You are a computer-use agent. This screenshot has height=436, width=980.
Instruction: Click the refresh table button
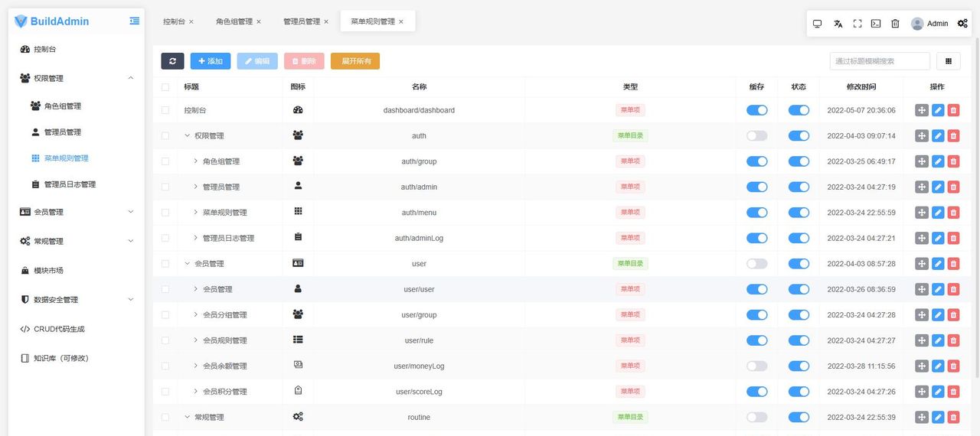[172, 61]
